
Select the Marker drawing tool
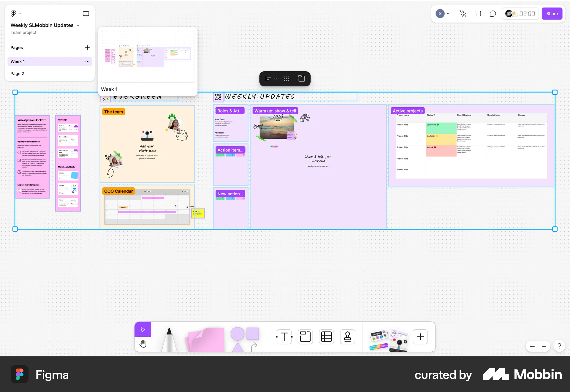tap(169, 336)
